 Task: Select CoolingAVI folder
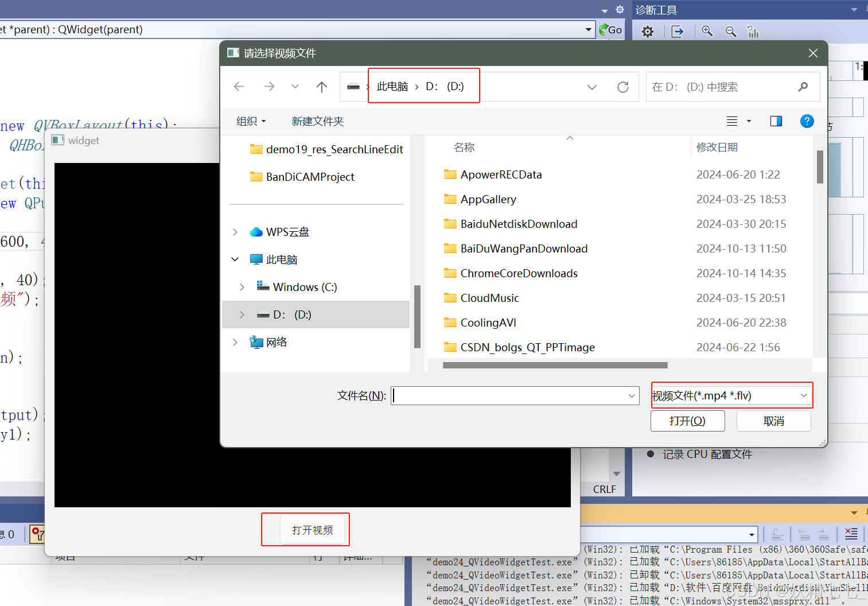point(480,323)
